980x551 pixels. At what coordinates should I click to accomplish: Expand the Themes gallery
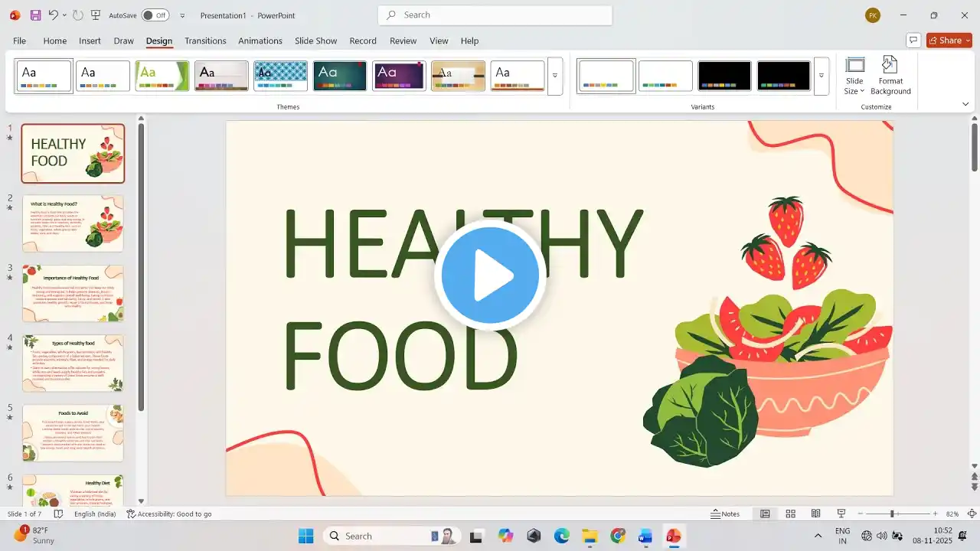tap(555, 77)
